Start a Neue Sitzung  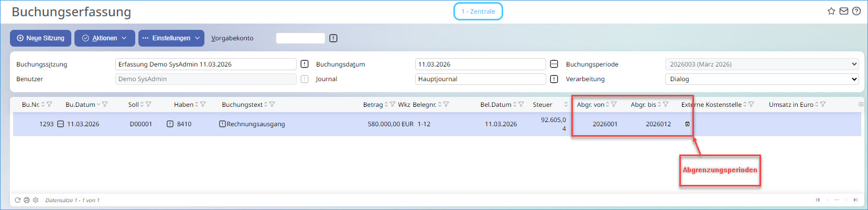(40, 38)
